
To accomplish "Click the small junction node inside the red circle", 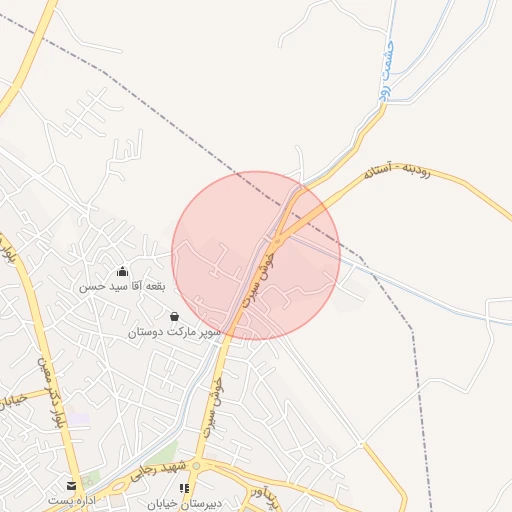I will tap(277, 241).
